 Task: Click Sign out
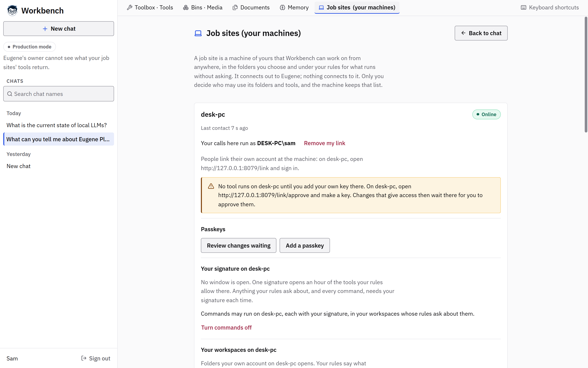[96, 358]
